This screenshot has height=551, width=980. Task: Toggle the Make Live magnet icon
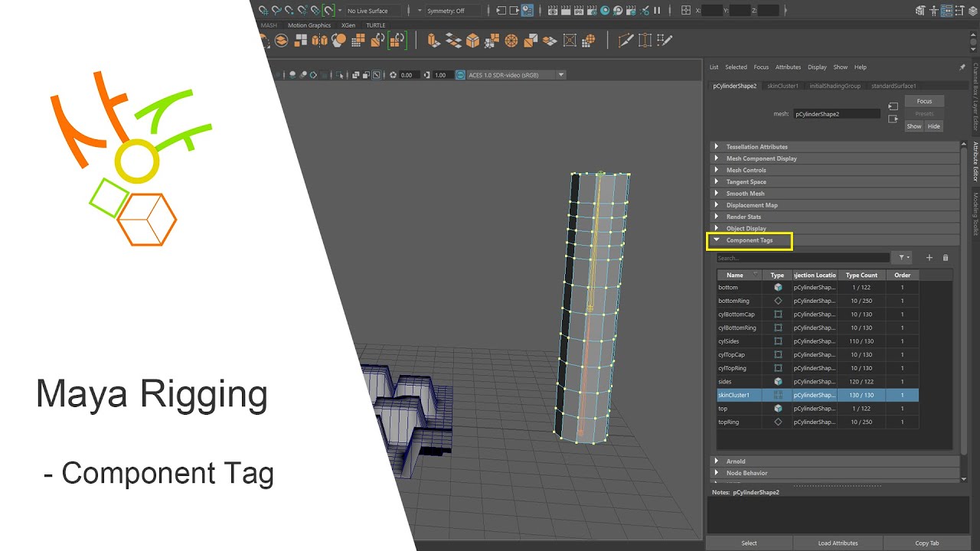328,11
